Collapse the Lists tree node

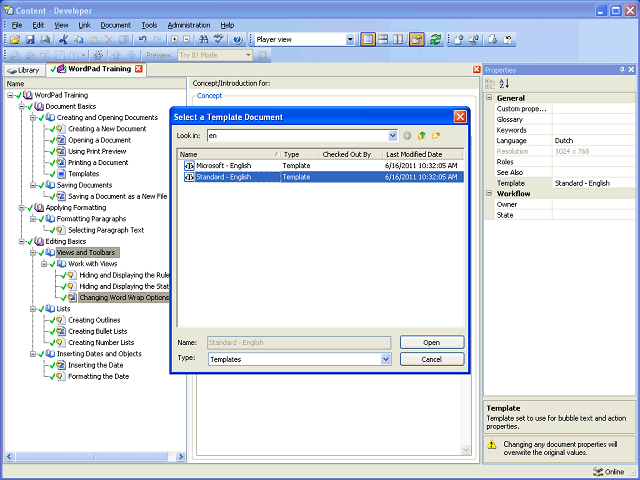tap(33, 309)
